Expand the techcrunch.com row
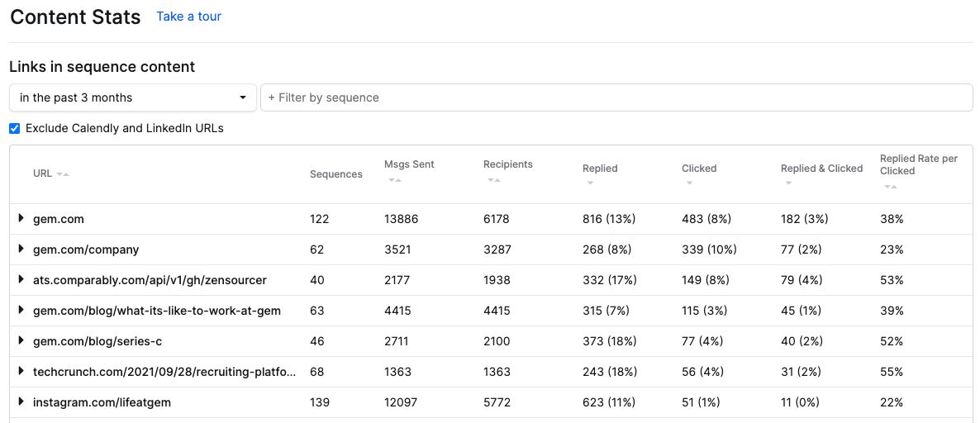The image size is (980, 423). pos(21,372)
